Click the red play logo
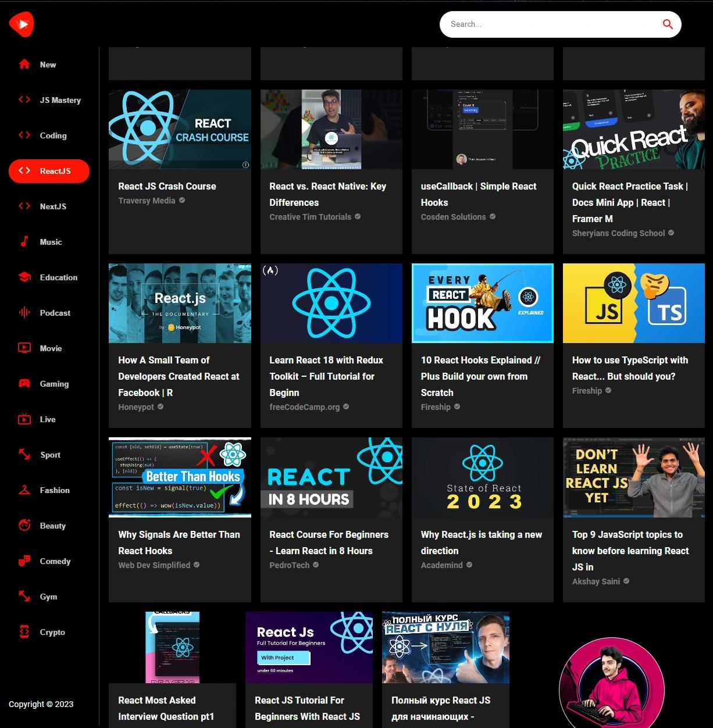The width and height of the screenshot is (713, 728). coord(22,24)
